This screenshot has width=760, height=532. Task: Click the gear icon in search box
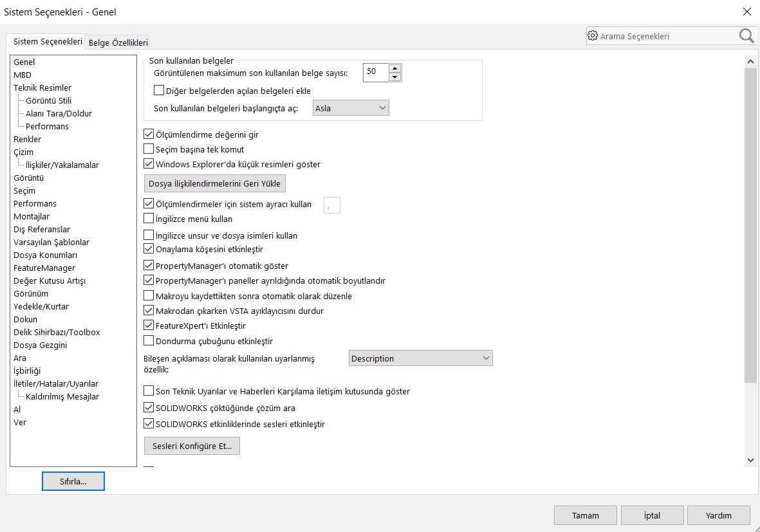pyautogui.click(x=592, y=36)
